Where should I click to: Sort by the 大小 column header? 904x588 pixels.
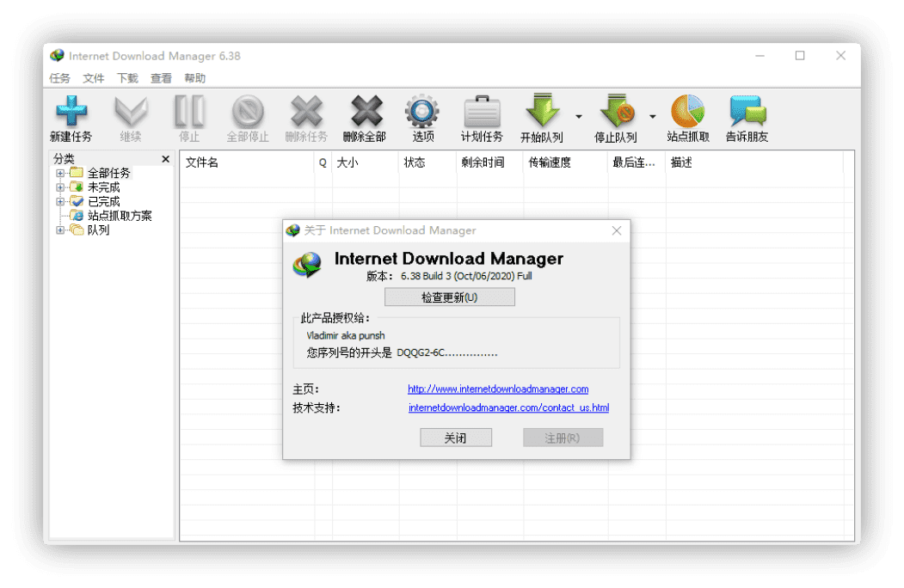pos(365,162)
